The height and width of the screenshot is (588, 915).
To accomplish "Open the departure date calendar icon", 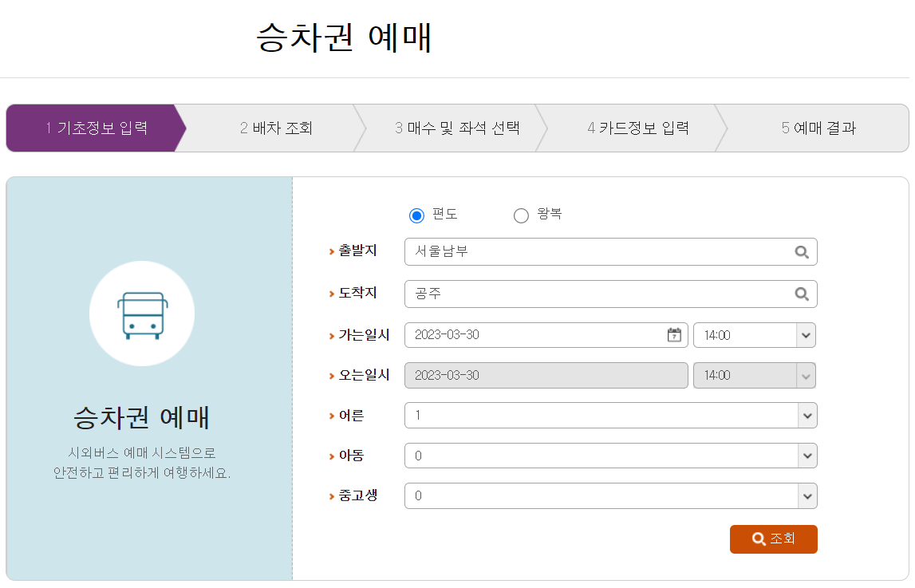I will pyautogui.click(x=674, y=335).
